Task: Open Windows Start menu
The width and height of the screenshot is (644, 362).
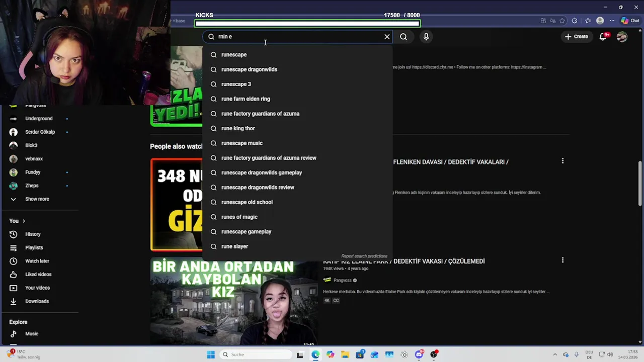Action: coord(211,354)
